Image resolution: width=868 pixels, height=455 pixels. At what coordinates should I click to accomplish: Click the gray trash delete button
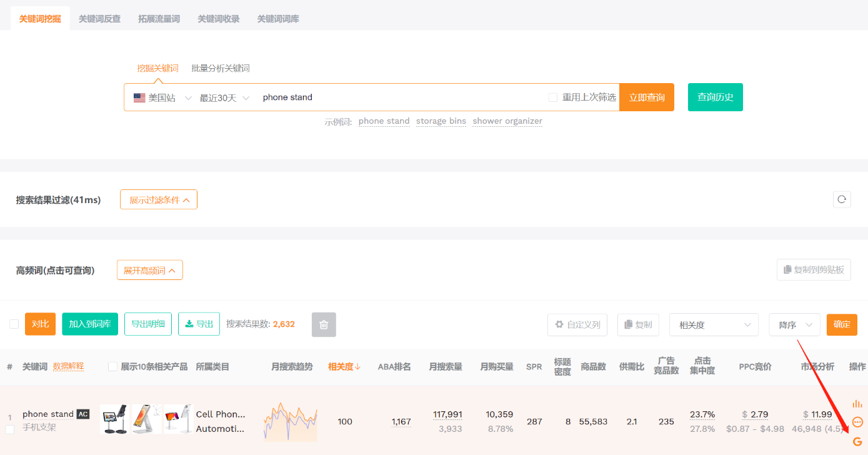pos(324,324)
